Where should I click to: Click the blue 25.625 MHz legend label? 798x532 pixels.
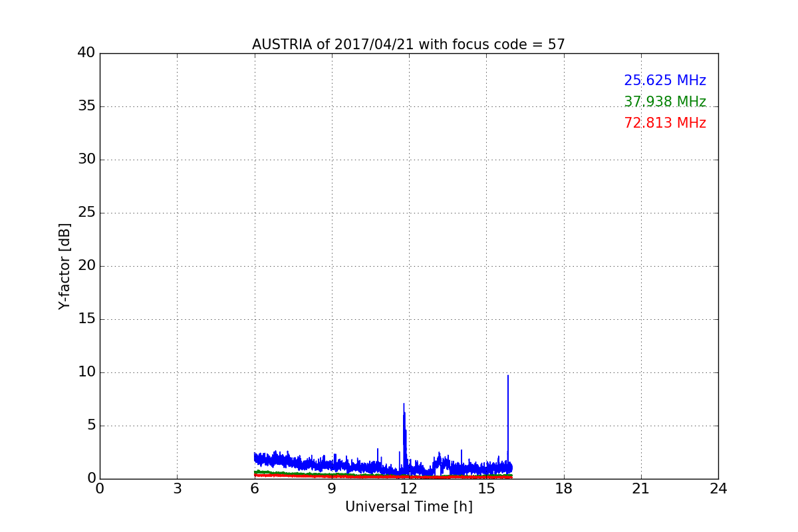[664, 80]
